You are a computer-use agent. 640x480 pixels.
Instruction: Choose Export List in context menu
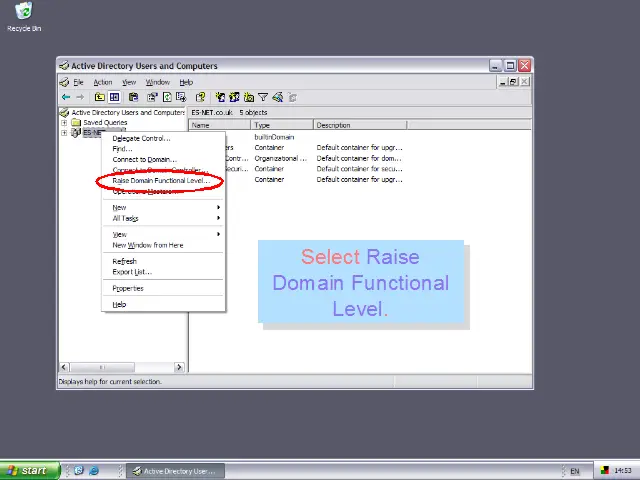[163, 272]
